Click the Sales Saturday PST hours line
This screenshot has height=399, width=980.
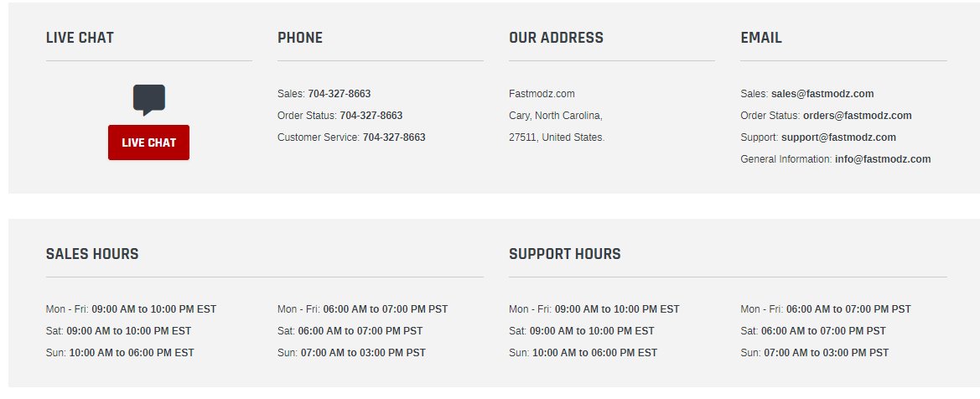[x=350, y=331]
